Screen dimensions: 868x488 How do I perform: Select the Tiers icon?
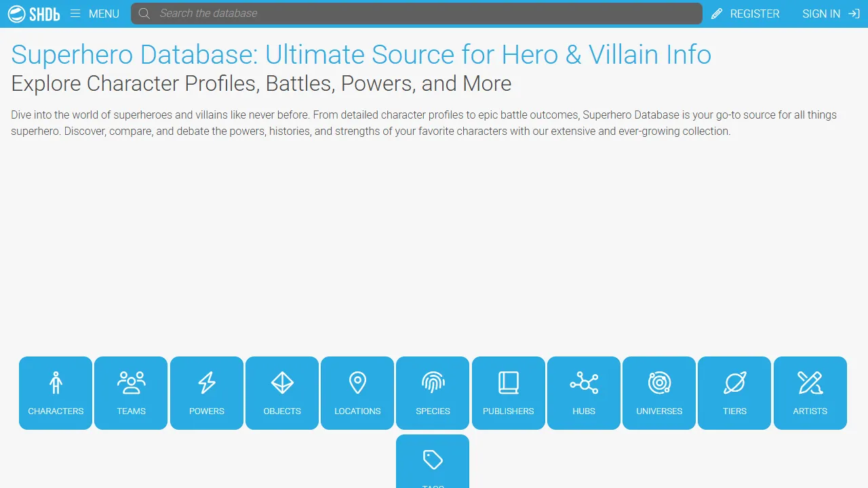click(734, 383)
